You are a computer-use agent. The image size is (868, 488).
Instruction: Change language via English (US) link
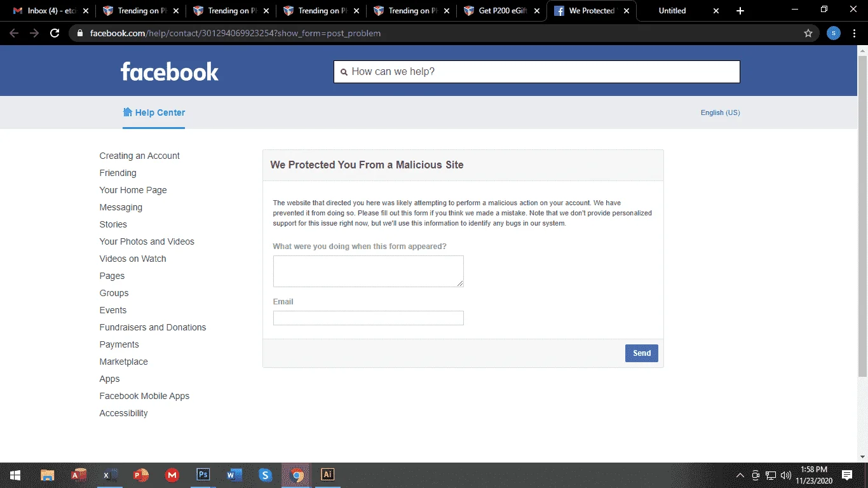[720, 112]
